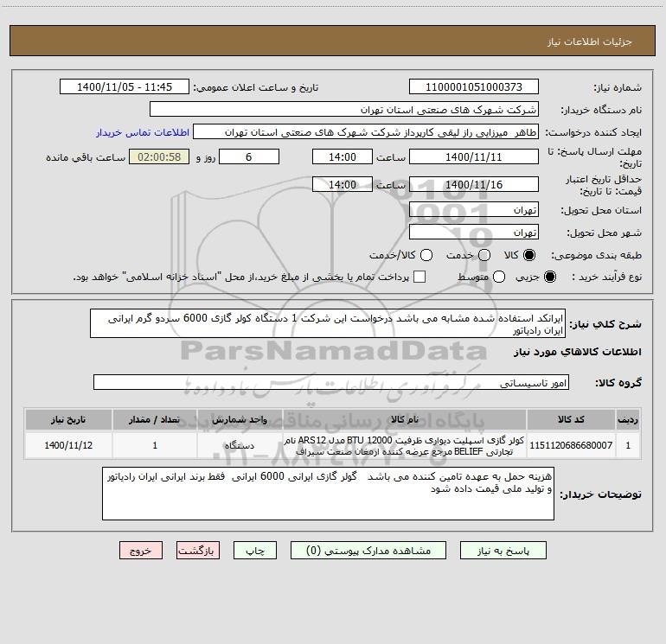666x644 pixels.
Task: Click the نام کالا column header
Action: tap(405, 419)
